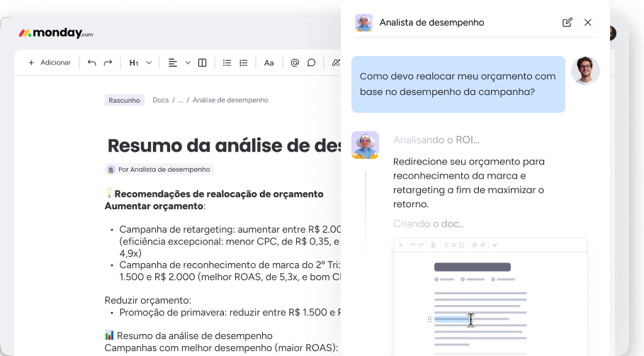Image resolution: width=644 pixels, height=356 pixels.
Task: Click the text alignment icon
Action: pos(172,62)
